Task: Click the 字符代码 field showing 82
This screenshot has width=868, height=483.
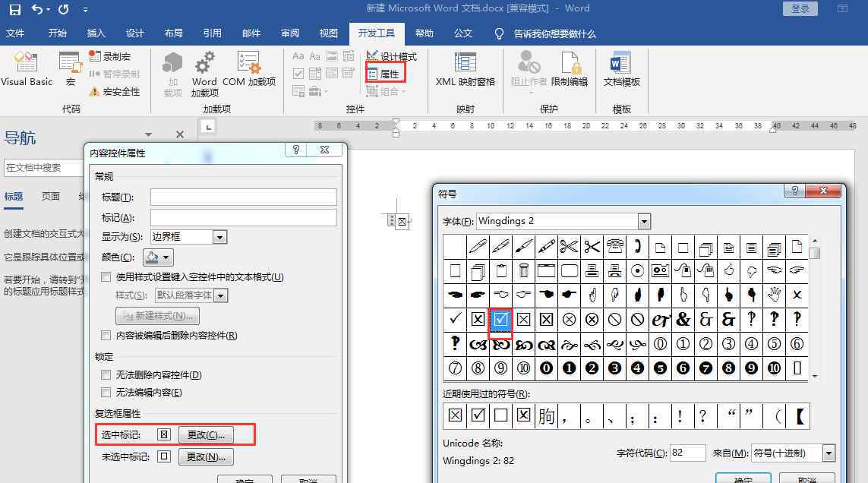Action: (x=687, y=453)
